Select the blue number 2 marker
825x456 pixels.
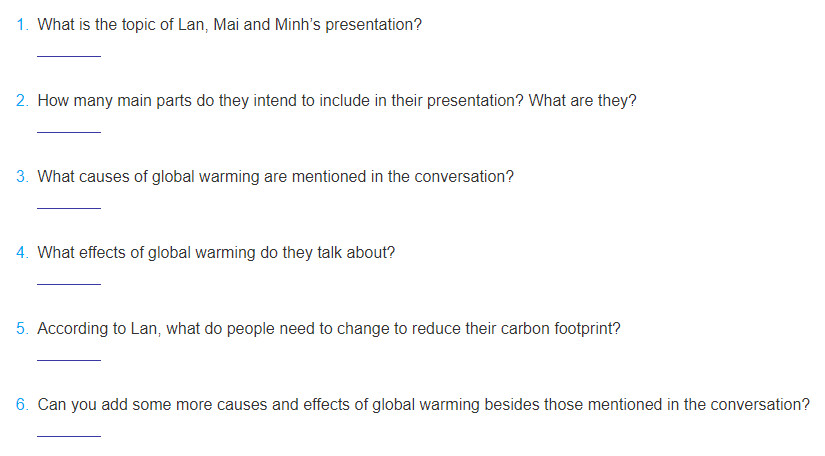click(22, 100)
